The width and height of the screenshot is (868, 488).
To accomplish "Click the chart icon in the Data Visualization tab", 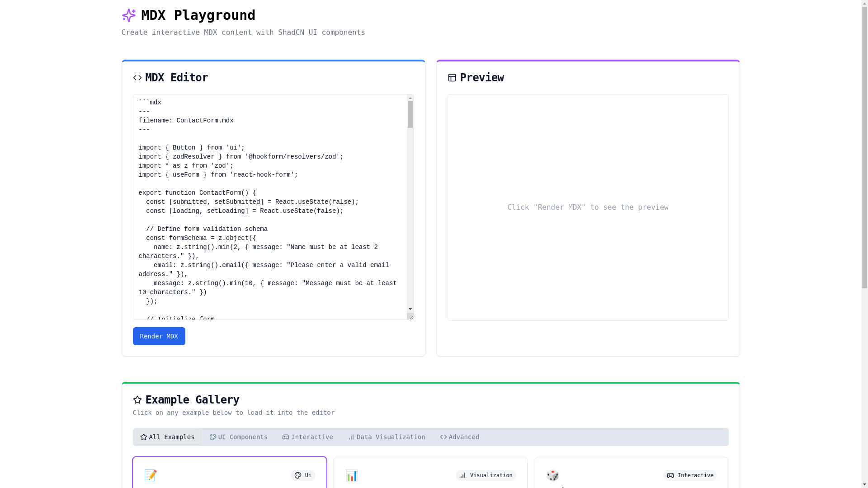I will [351, 437].
